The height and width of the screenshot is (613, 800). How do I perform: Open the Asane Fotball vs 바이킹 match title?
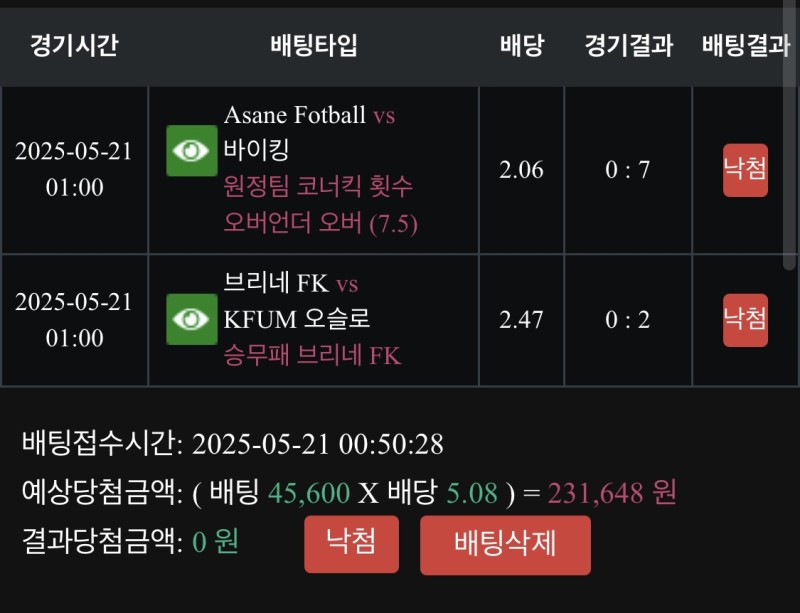point(309,133)
